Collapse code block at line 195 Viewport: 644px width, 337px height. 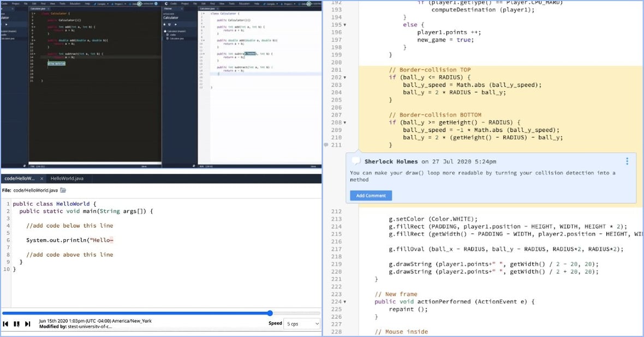pos(344,25)
